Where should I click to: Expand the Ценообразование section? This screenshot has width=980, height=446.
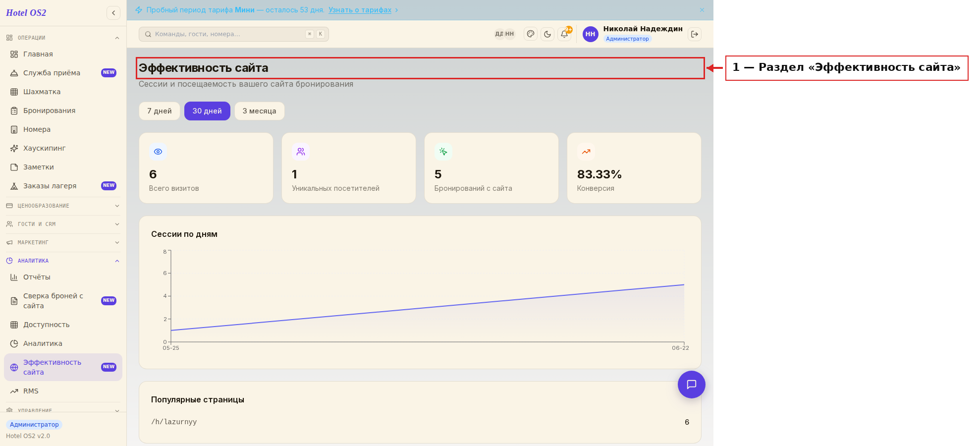[x=63, y=206]
